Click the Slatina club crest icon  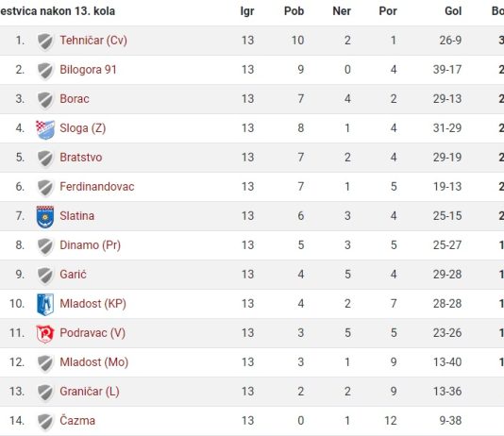(45, 216)
